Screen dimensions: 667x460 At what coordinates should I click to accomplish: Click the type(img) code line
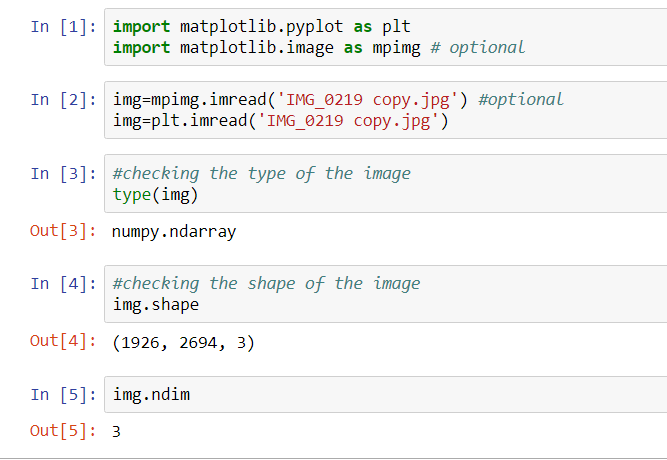click(155, 195)
